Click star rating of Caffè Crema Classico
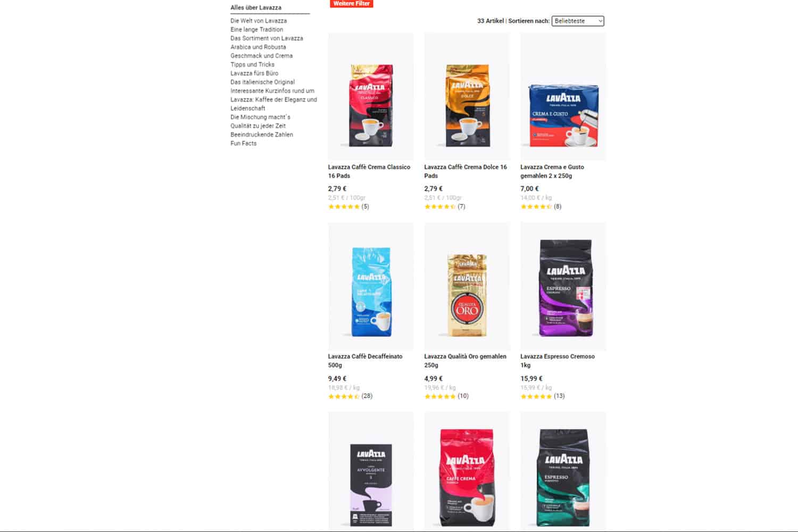Viewport: 798px width, 532px height. (344, 206)
